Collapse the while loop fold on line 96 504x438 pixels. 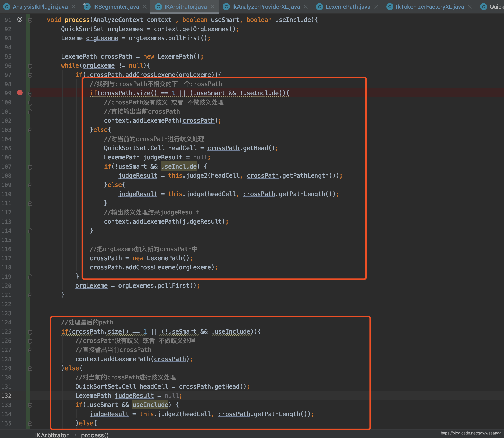(30, 66)
